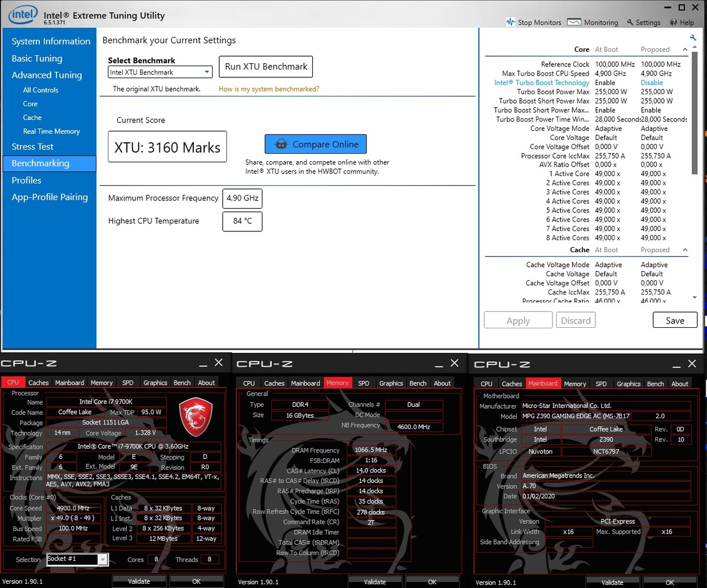Click the Monitoring graph icon
Screen dimensions: 707x588
[x=574, y=22]
